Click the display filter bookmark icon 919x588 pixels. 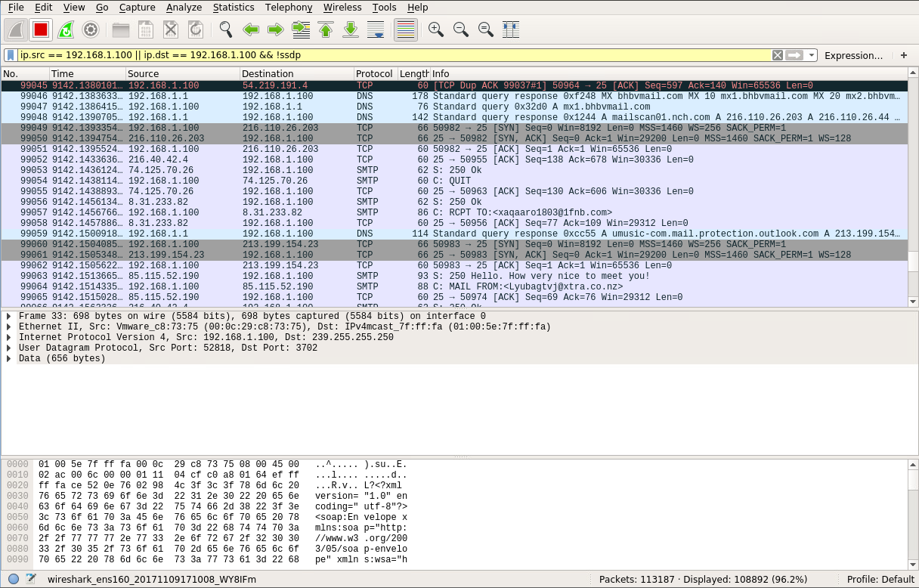tap(11, 55)
